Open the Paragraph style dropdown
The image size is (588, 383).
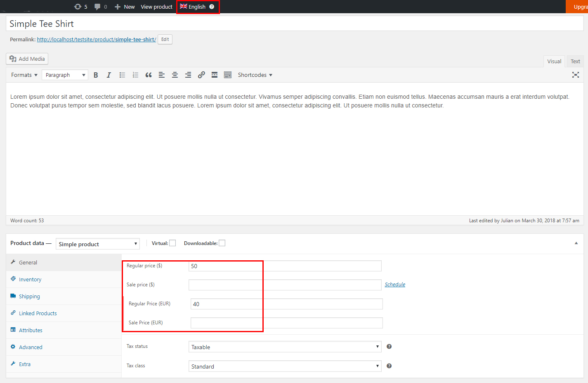point(65,75)
